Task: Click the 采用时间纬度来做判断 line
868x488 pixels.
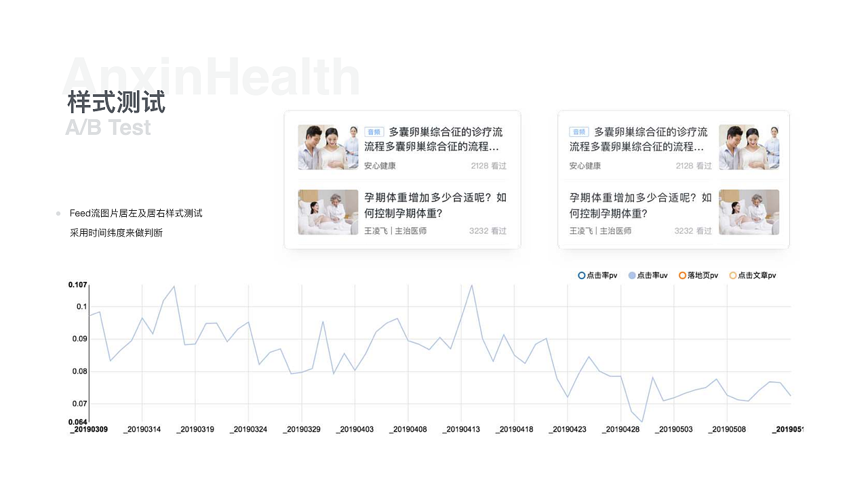Action: [116, 232]
